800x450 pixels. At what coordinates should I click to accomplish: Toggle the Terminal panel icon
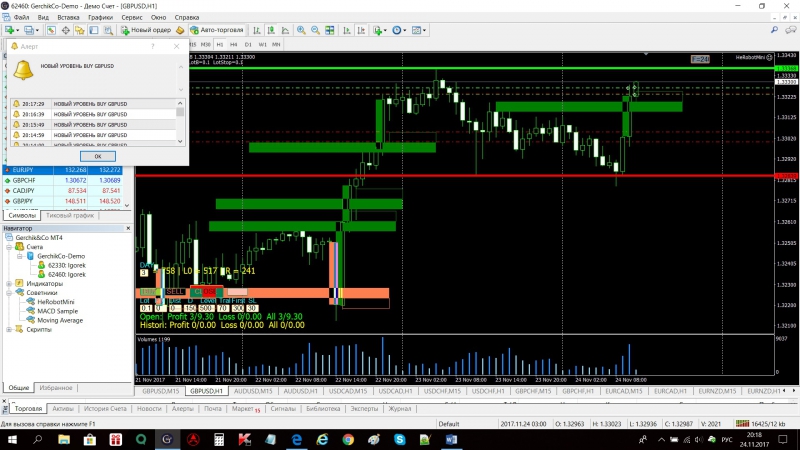point(94,30)
